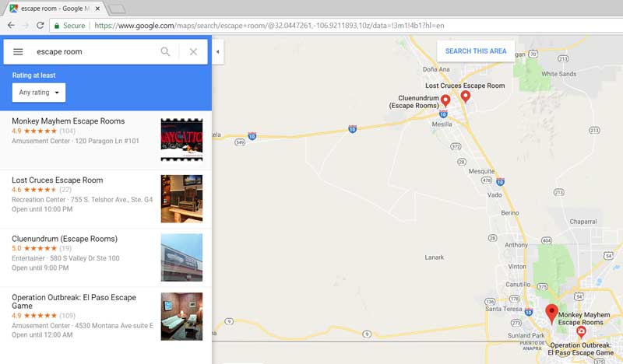Select the Lost Cruces Escape Room map pin
Image resolution: width=623 pixels, height=364 pixels.
(x=465, y=96)
